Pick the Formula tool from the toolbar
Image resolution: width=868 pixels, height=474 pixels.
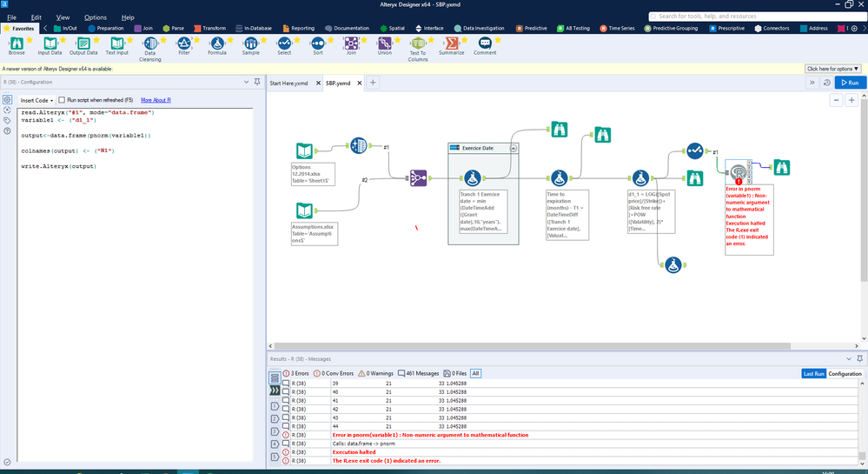tap(217, 43)
